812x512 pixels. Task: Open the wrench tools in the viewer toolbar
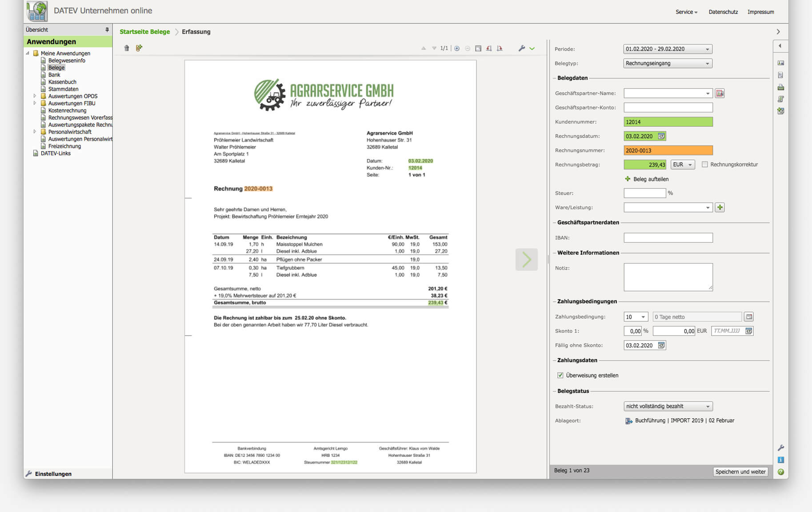(522, 48)
